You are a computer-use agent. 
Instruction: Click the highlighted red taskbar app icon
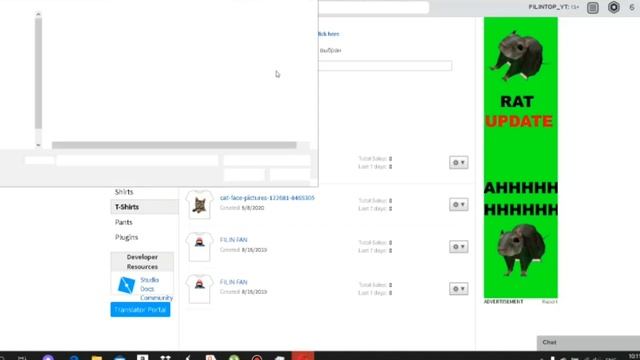[x=303, y=356]
